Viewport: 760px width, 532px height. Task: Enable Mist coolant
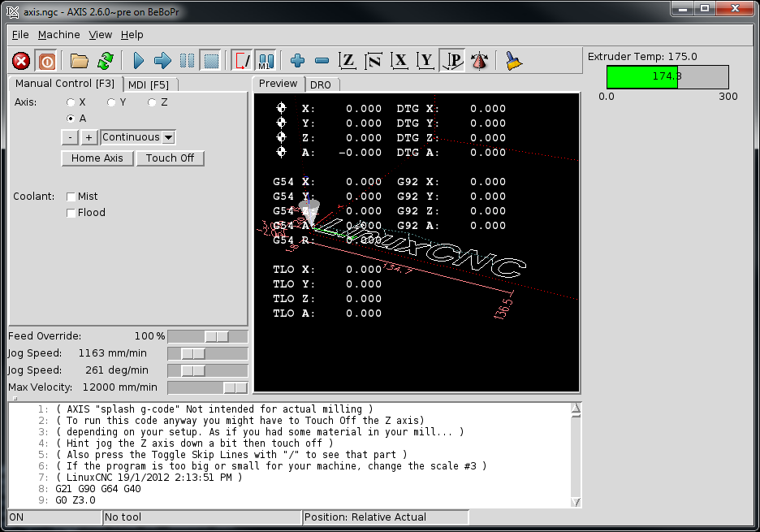coord(71,196)
